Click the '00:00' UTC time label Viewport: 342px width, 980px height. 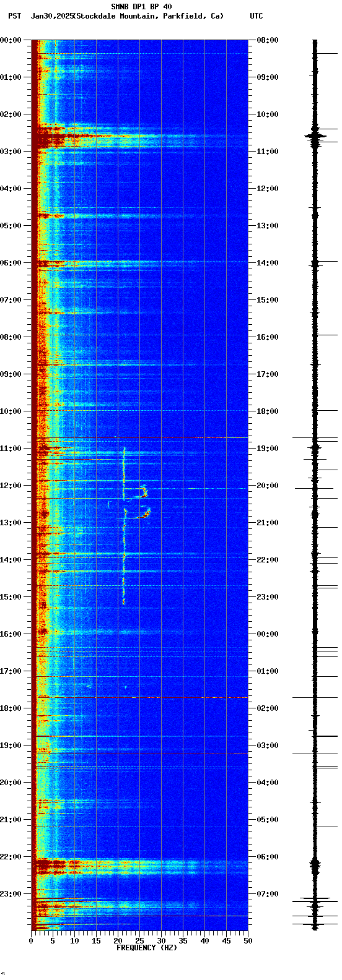tap(268, 634)
